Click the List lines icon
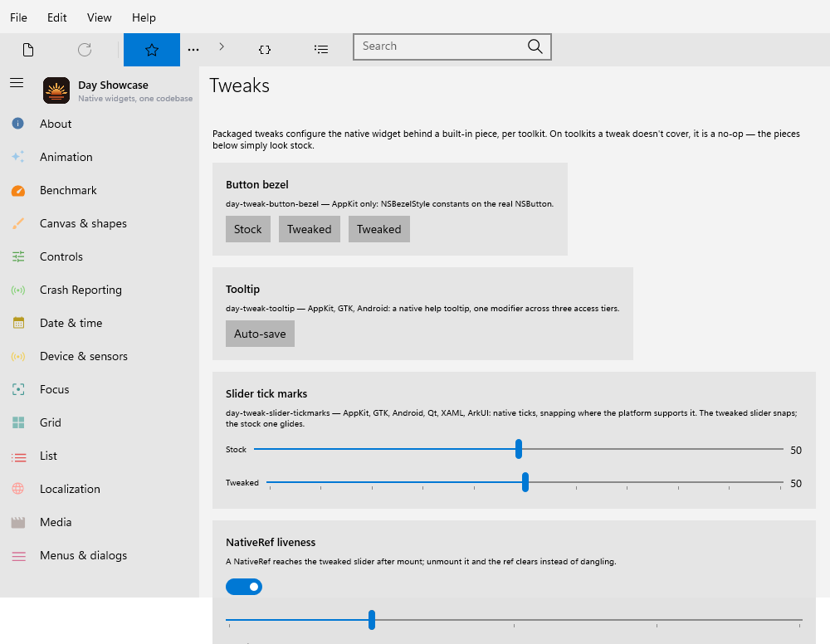 tap(18, 456)
